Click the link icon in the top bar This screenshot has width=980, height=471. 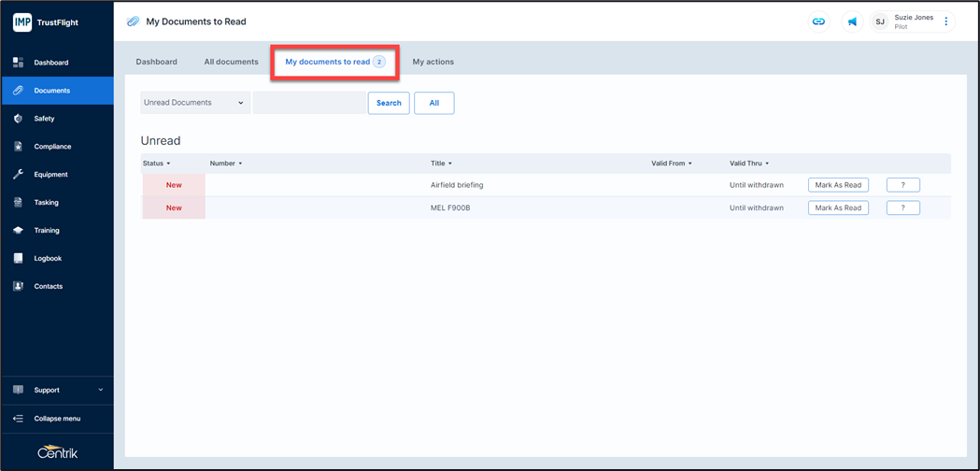(x=818, y=21)
